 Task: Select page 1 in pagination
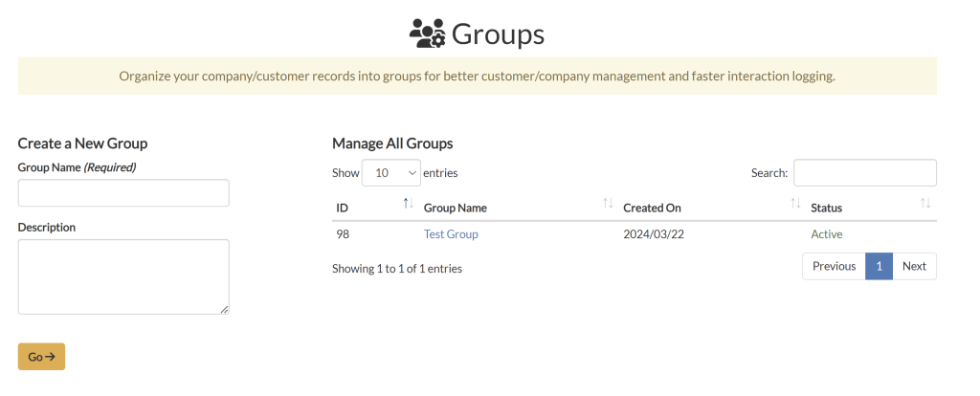[x=879, y=266]
